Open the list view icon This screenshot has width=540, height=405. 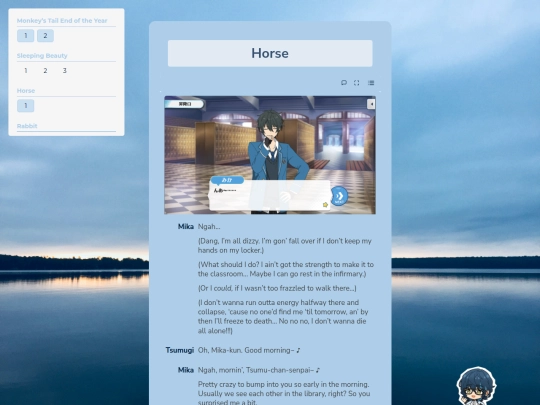coord(371,83)
